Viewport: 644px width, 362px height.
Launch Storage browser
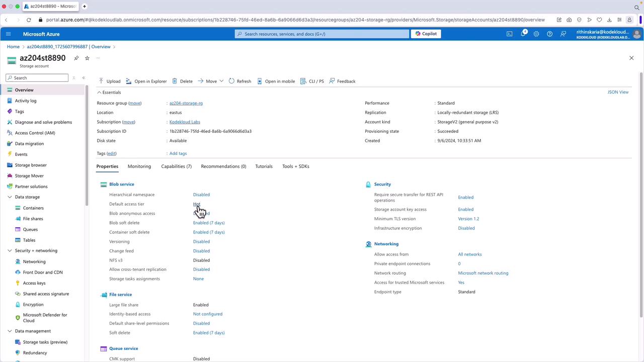click(x=31, y=165)
